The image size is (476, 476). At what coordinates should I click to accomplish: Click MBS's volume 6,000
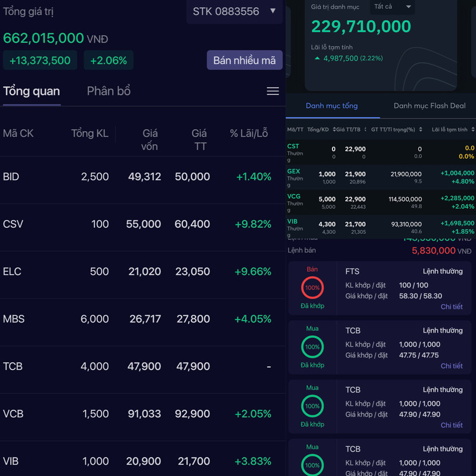pos(95,319)
